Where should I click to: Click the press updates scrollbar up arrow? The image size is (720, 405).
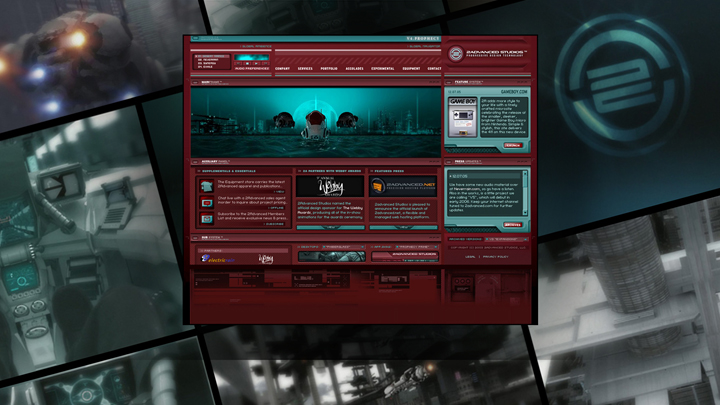tap(525, 174)
